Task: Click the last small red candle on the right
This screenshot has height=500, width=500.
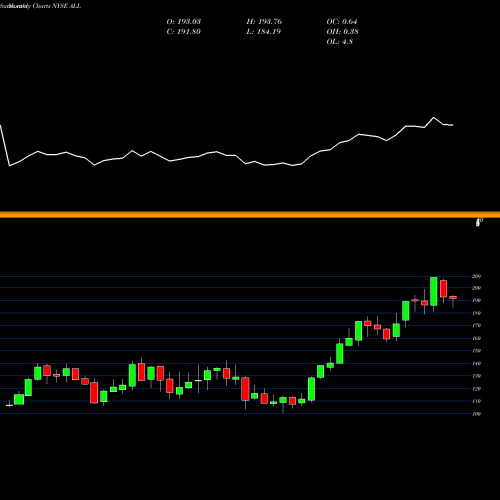Action: pyautogui.click(x=453, y=297)
